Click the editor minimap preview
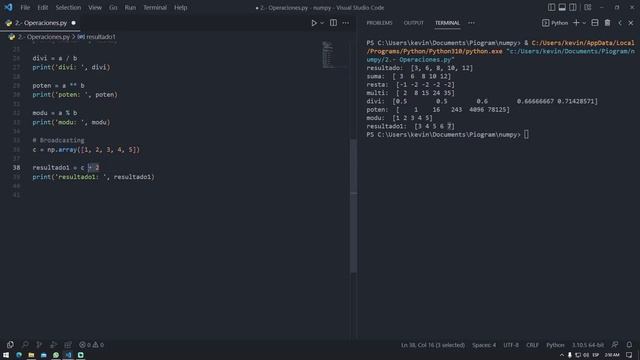 click(x=333, y=54)
